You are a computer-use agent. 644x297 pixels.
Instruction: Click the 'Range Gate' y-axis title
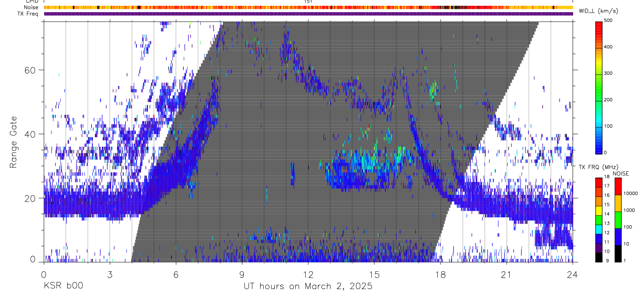14,142
